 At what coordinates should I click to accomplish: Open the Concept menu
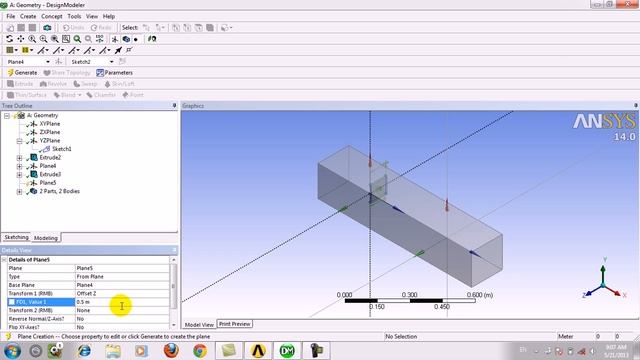click(x=52, y=16)
